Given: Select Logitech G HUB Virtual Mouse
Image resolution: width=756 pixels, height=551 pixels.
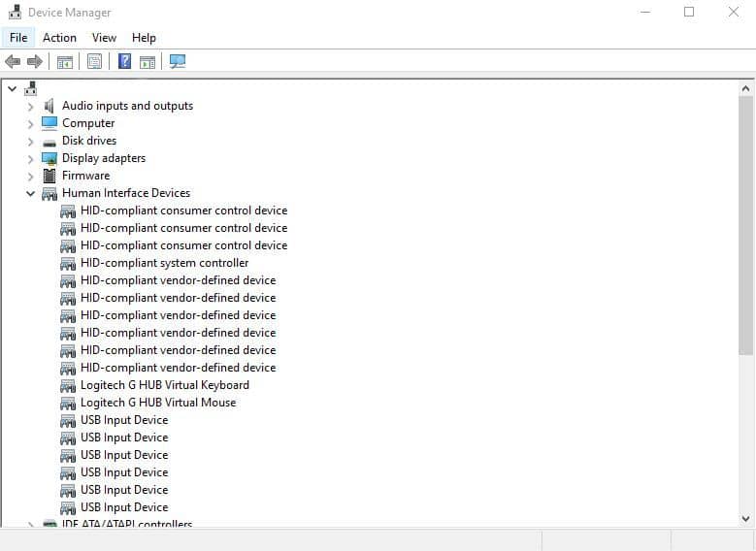Looking at the screenshot, I should click(x=158, y=403).
